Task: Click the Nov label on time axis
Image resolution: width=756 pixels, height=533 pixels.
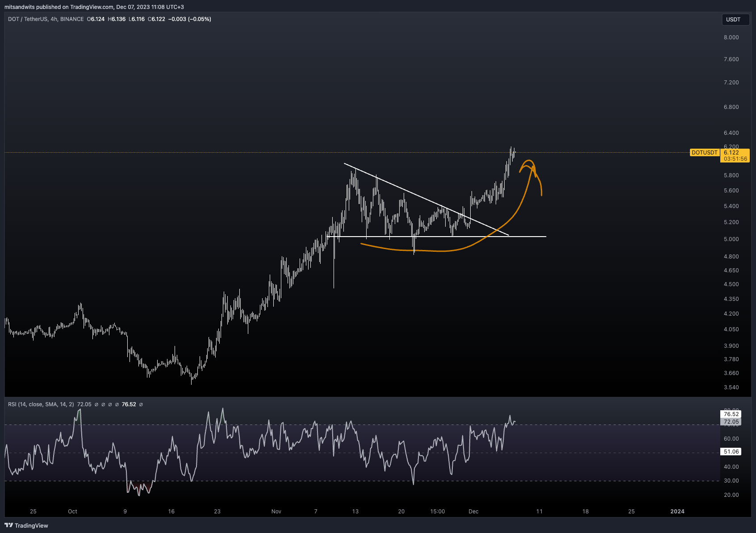Action: (x=276, y=512)
